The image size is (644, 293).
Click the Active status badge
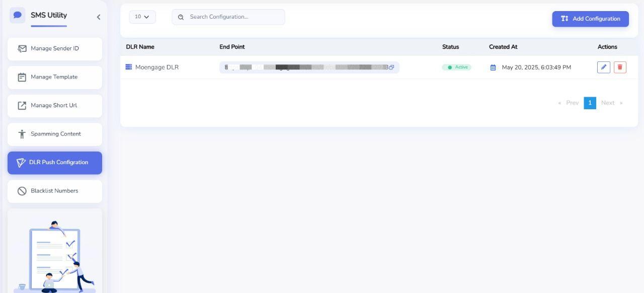pyautogui.click(x=456, y=66)
